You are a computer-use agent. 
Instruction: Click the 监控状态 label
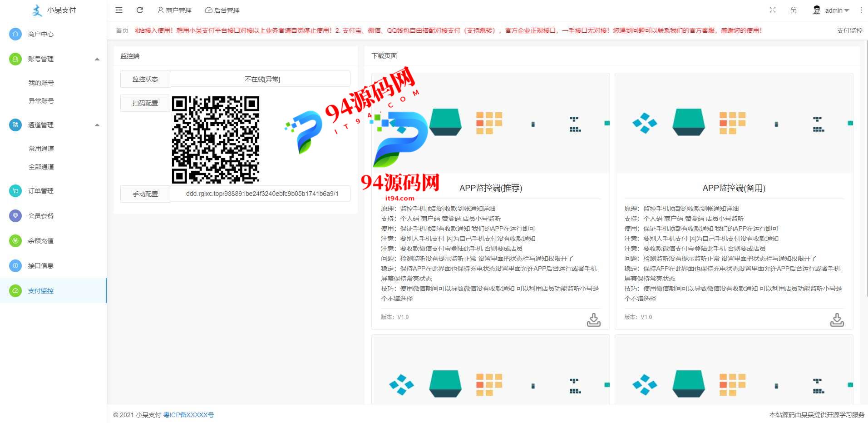click(145, 79)
